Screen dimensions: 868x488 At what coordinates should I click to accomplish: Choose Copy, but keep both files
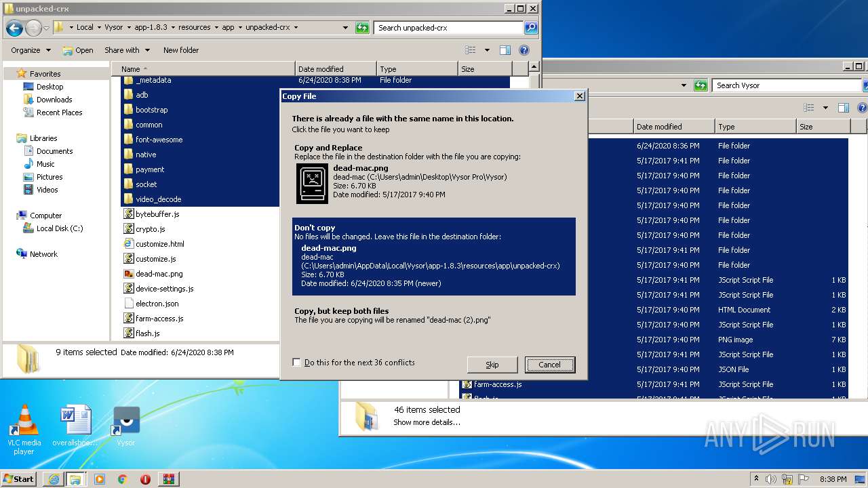[434, 315]
